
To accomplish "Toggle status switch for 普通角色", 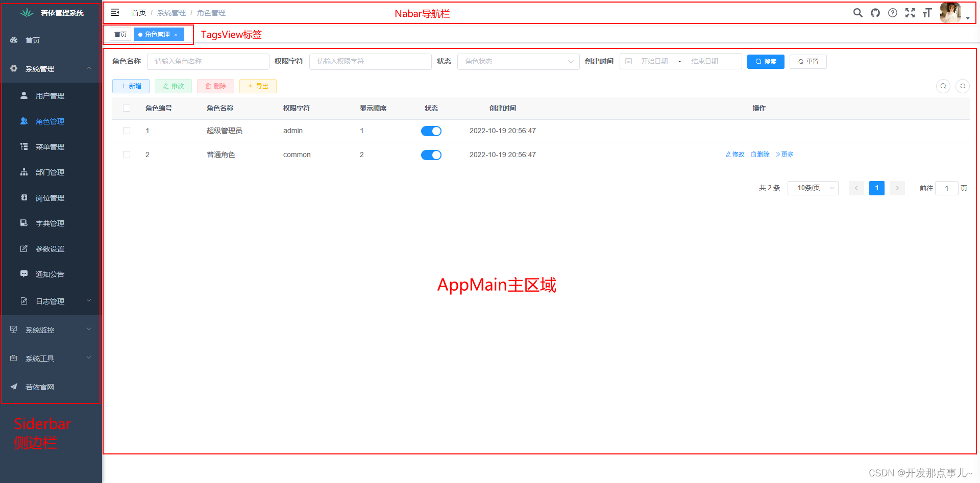I will (431, 155).
